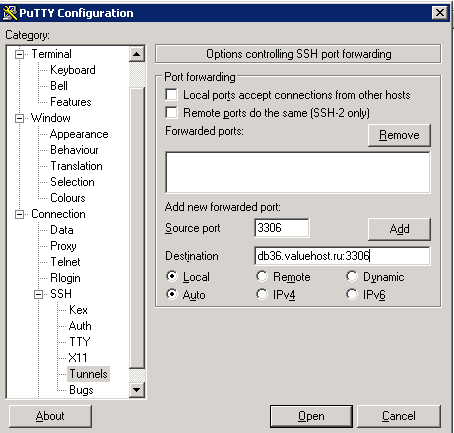Enable local ports accept connections from other hosts

point(171,95)
